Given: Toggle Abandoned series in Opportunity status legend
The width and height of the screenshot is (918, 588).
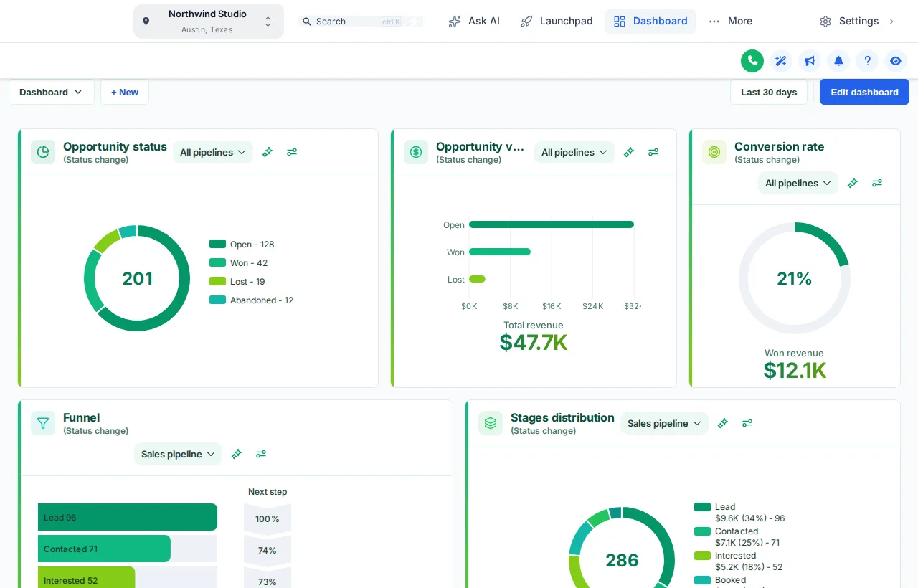Looking at the screenshot, I should click(x=252, y=300).
